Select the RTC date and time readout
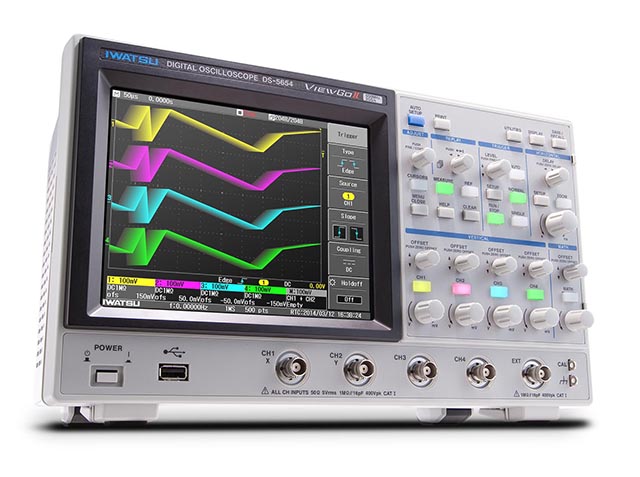 pos(326,315)
